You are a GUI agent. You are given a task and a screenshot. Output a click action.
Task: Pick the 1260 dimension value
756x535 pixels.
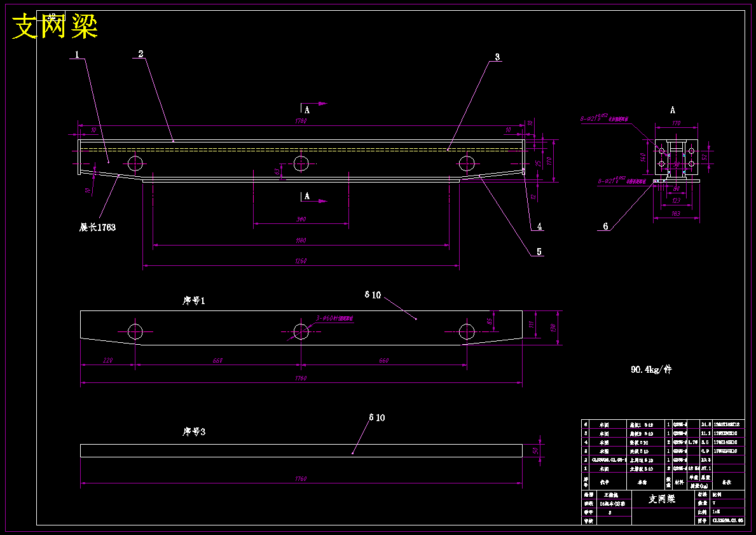click(x=300, y=261)
